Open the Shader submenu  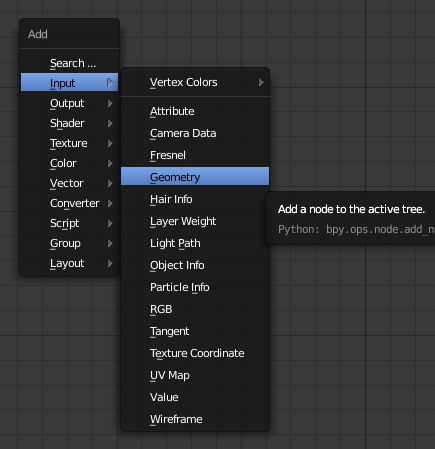(x=69, y=123)
